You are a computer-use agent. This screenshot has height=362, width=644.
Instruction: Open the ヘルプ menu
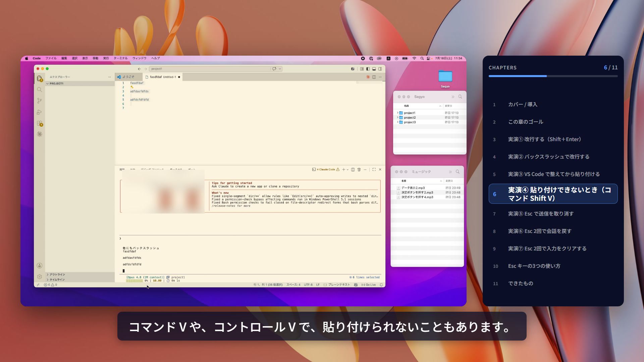[x=155, y=58]
